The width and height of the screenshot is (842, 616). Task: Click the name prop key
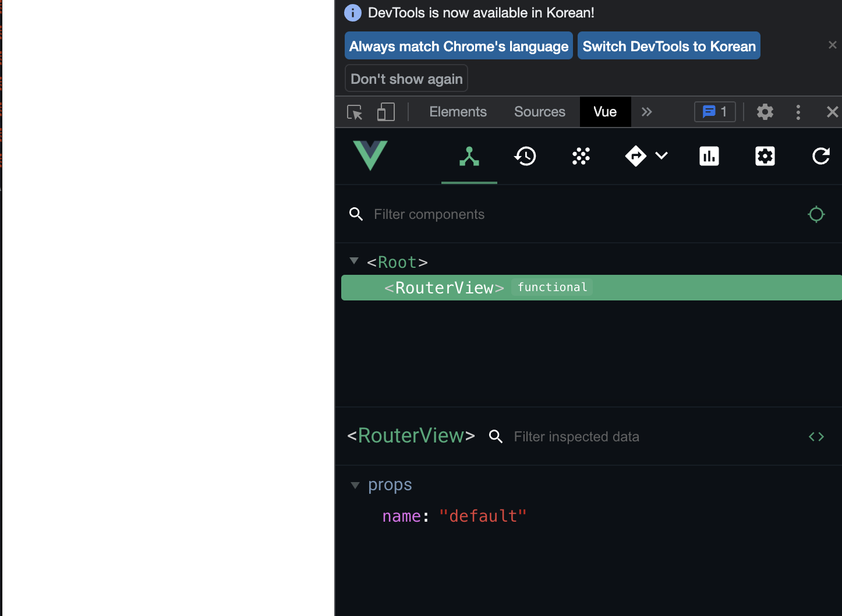(402, 516)
